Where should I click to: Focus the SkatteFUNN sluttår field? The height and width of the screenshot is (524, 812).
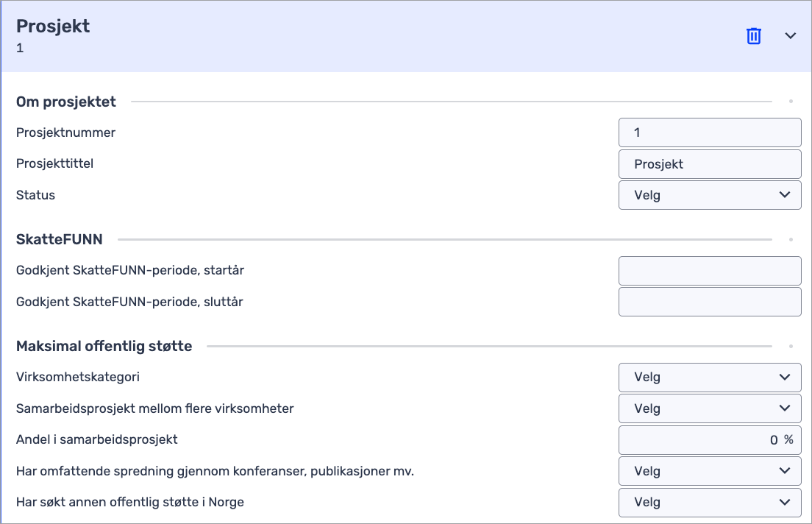[709, 302]
